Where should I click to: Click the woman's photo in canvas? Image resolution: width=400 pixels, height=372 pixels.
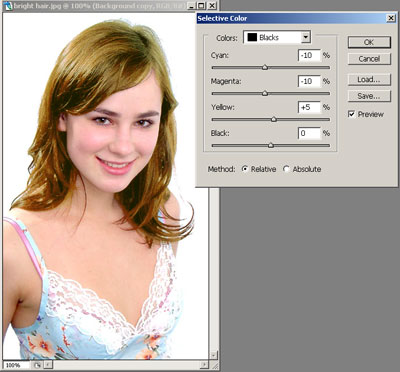pyautogui.click(x=105, y=187)
